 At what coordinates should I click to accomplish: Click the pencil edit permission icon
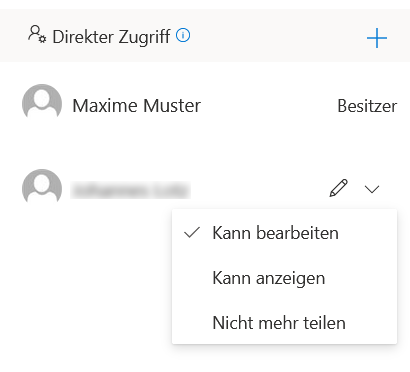(x=339, y=188)
